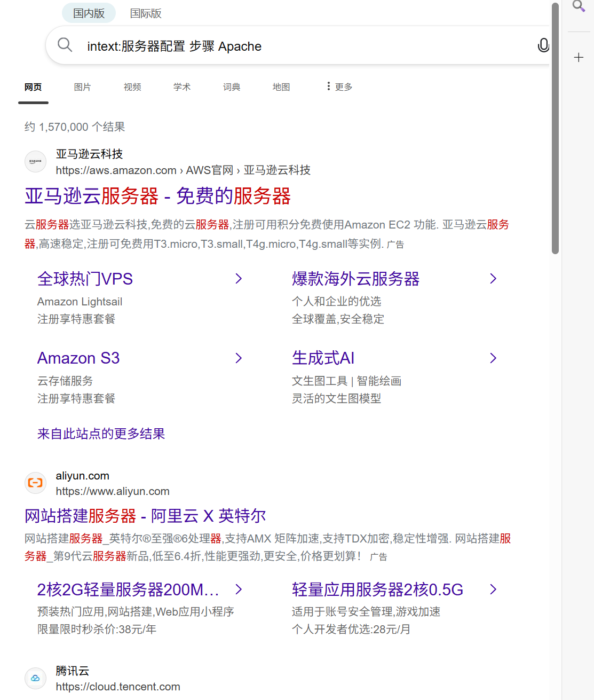Click the 腾讯云 site name

(x=73, y=671)
